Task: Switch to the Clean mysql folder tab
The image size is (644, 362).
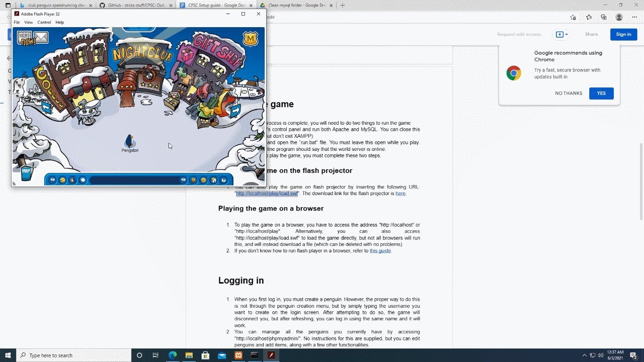Action: pyautogui.click(x=296, y=5)
